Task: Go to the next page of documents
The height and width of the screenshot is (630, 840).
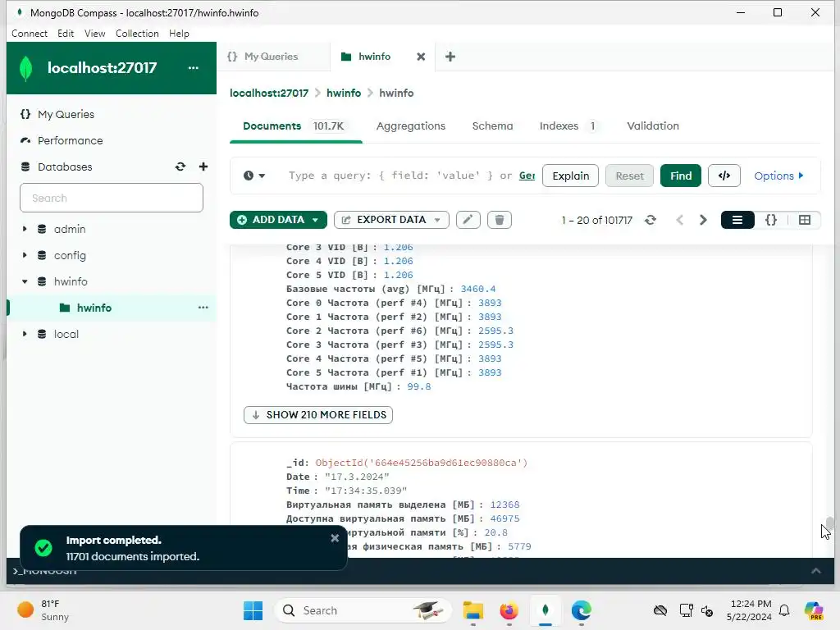Action: pyautogui.click(x=703, y=220)
